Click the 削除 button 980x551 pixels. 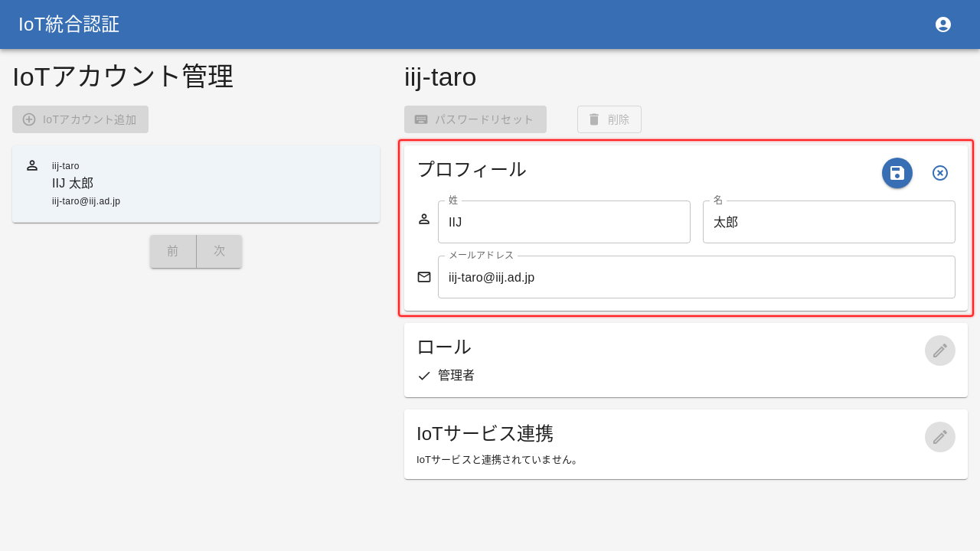click(x=609, y=119)
